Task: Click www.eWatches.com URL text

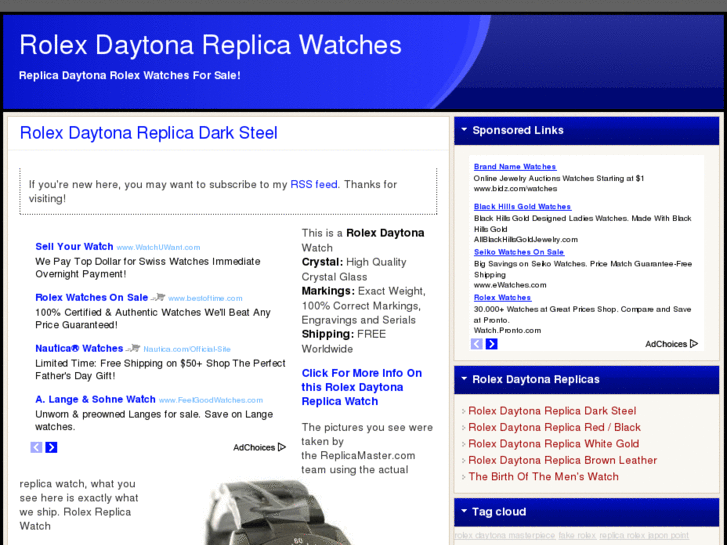Action: coord(510,285)
